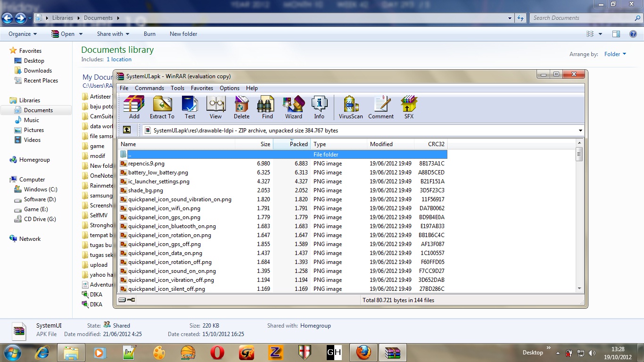This screenshot has width=644, height=362.
Task: Open Opera browser from taskbar
Action: 217,353
